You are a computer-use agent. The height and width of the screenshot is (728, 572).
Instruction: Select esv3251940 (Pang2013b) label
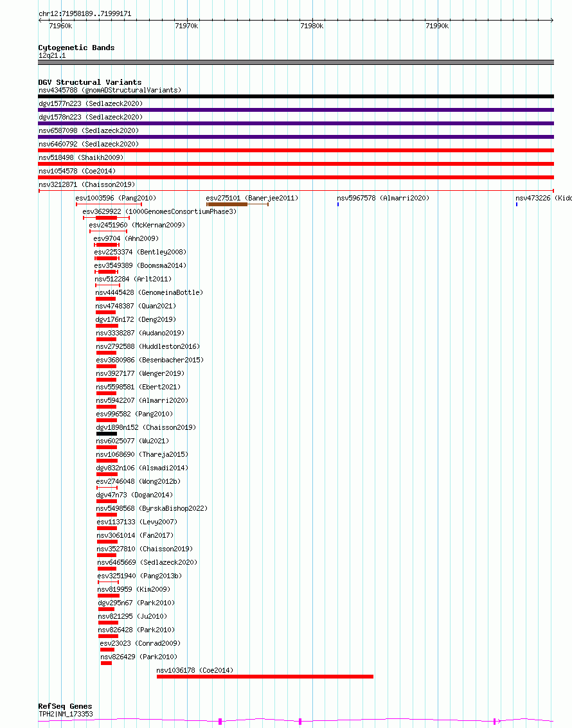[x=139, y=575]
